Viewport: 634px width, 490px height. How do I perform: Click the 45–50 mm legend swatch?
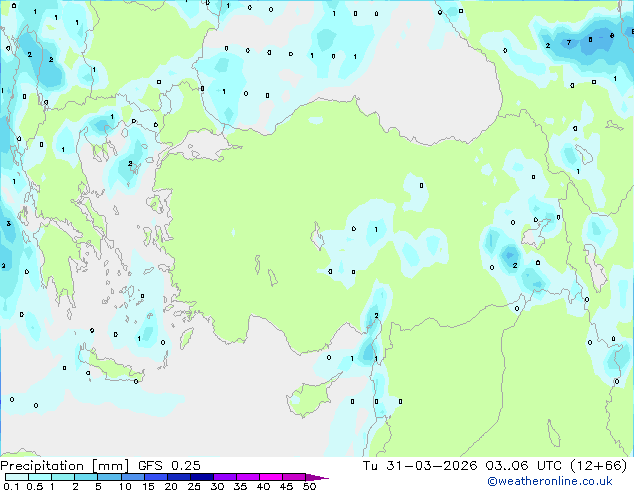point(294,477)
